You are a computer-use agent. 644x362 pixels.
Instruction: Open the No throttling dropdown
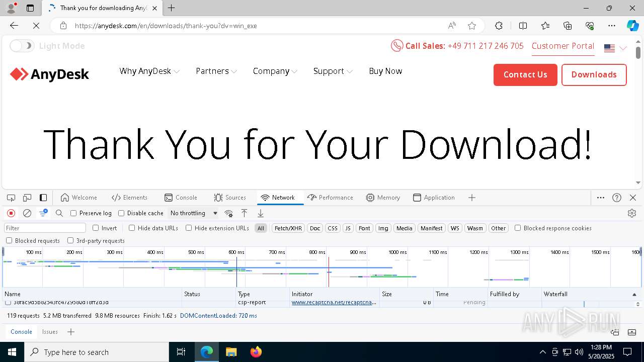click(194, 213)
